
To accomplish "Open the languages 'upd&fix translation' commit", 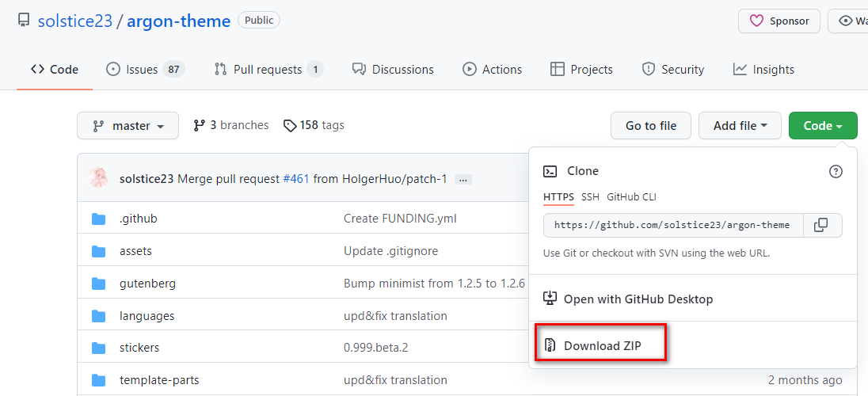I will tap(395, 316).
